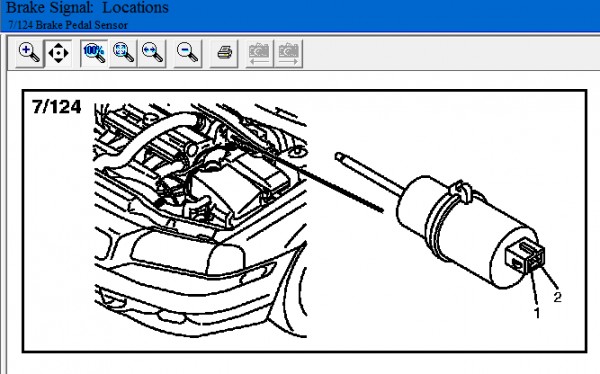The height and width of the screenshot is (374, 600).
Task: Click the next image camera icon
Action: coord(289,53)
